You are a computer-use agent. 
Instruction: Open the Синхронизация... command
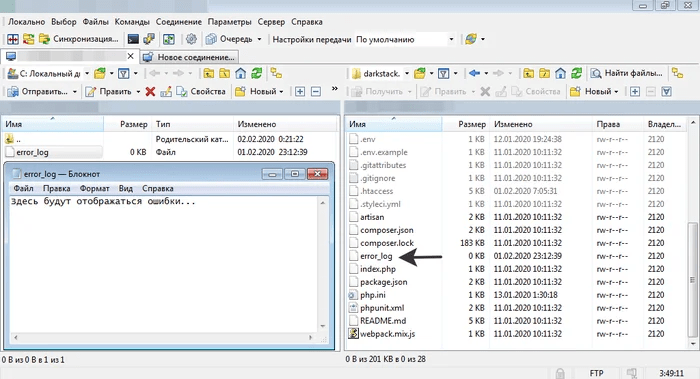tap(79, 39)
